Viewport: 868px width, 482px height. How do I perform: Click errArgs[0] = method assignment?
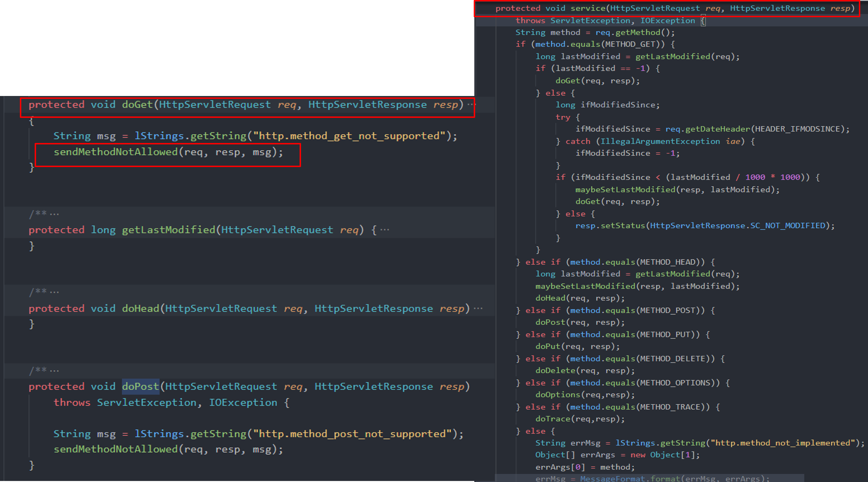tap(585, 467)
